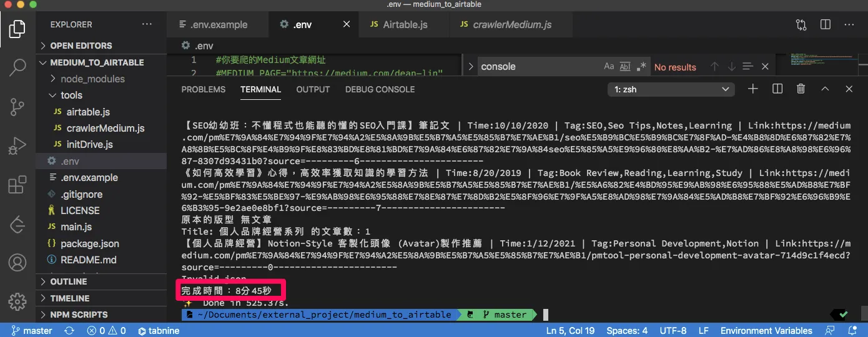This screenshot has width=868, height=337.
Task: Open Source Control view in activity bar
Action: [17, 107]
